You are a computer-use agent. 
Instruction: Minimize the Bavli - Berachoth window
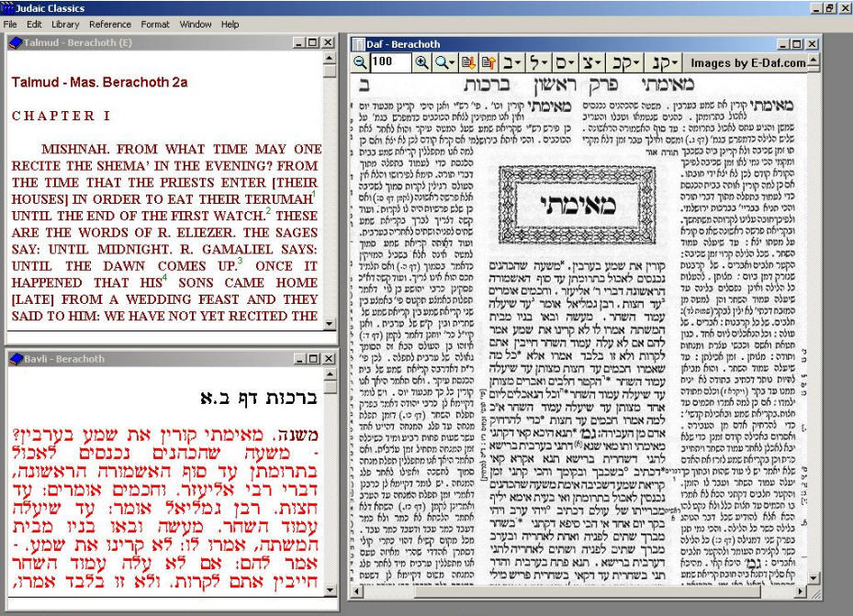(x=299, y=359)
